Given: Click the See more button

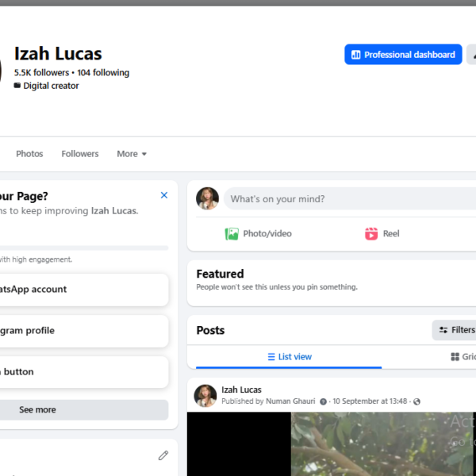Looking at the screenshot, I should click(84, 410).
